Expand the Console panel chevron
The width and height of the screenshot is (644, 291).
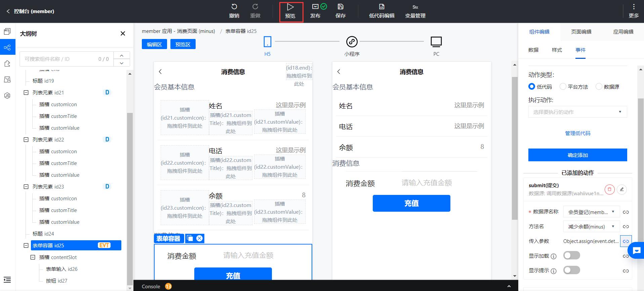click(509, 286)
